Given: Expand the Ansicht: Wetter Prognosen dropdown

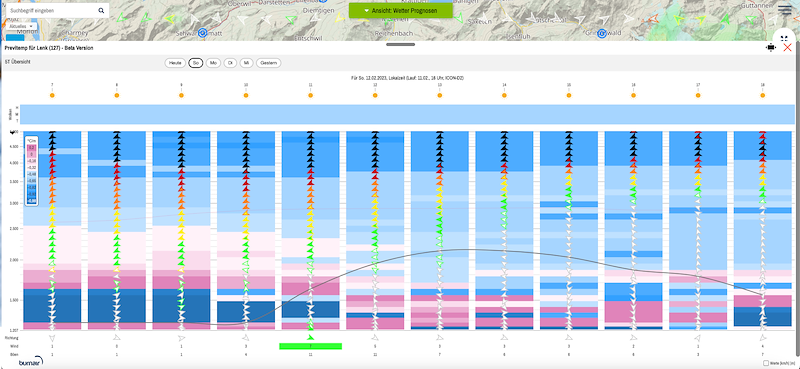Looking at the screenshot, I should 401,10.
